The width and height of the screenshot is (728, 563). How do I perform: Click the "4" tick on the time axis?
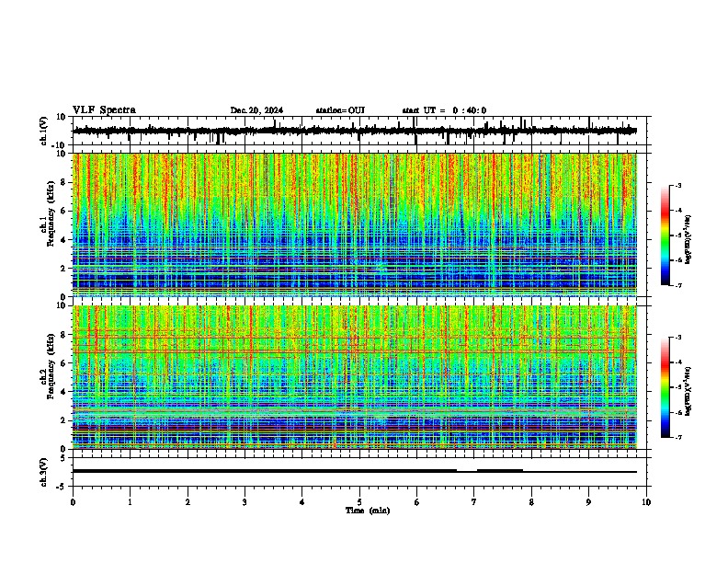tap(301, 502)
